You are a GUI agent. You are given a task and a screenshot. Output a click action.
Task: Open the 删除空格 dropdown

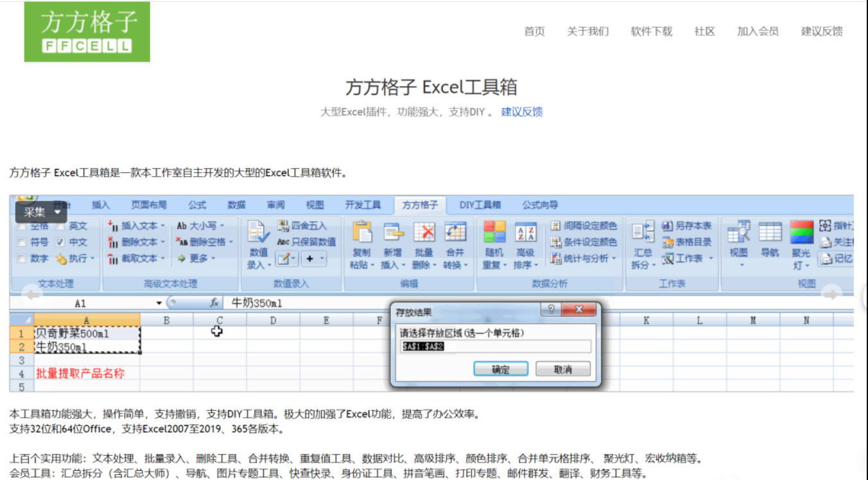pos(204,242)
